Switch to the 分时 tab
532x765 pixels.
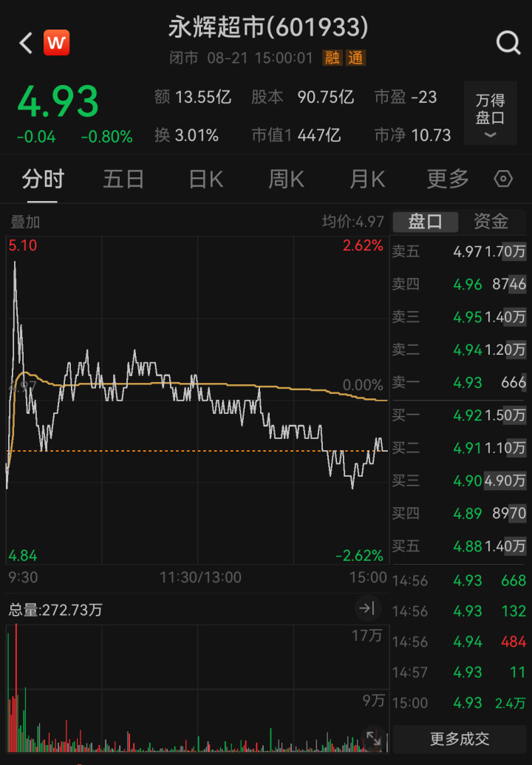pos(43,179)
